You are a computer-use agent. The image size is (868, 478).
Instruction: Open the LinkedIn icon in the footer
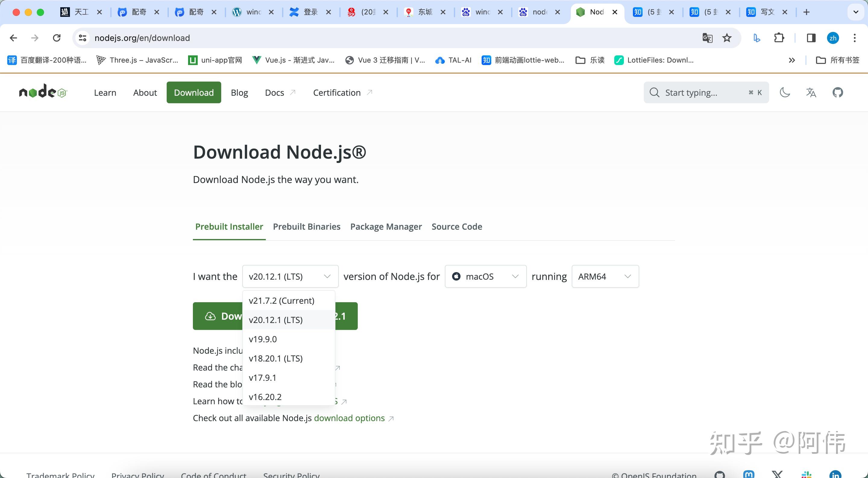(x=835, y=475)
